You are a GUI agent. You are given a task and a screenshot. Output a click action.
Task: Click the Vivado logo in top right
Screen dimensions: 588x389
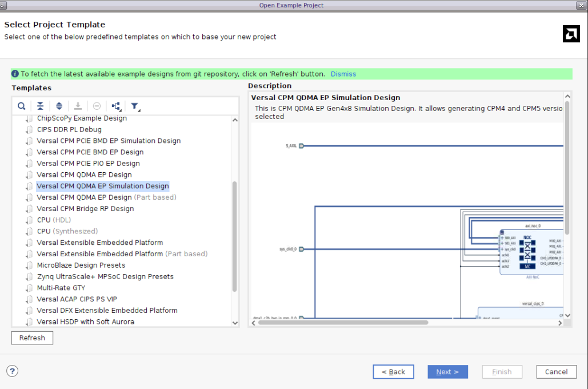(x=571, y=34)
